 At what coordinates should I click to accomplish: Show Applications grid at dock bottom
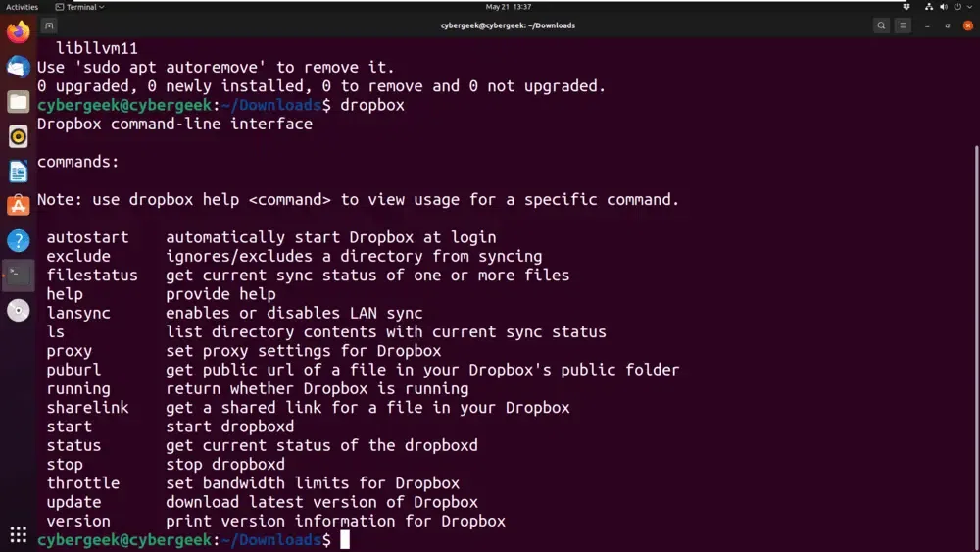click(x=18, y=534)
